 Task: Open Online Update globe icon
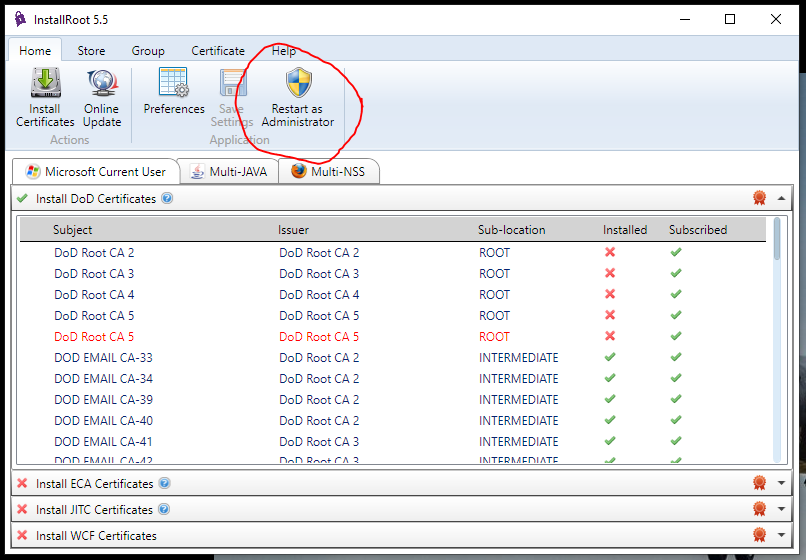coord(102,82)
